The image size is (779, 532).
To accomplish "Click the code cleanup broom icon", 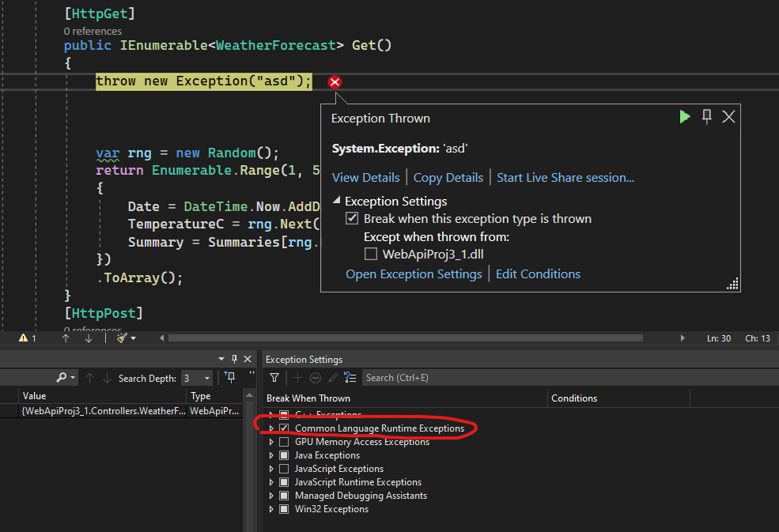I will click(122, 338).
